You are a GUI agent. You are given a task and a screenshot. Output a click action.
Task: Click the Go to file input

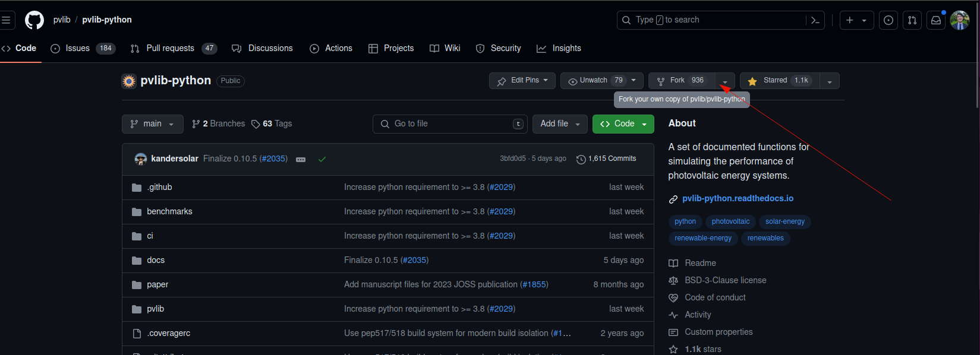click(450, 124)
